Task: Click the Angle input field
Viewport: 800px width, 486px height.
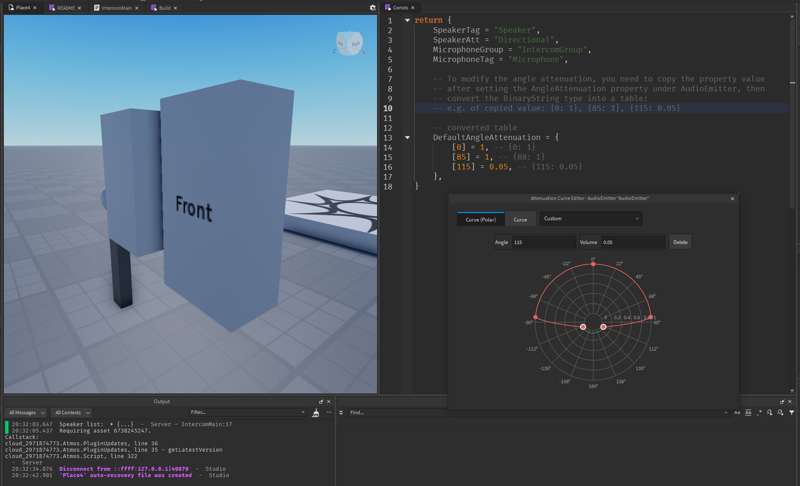Action: pos(543,242)
